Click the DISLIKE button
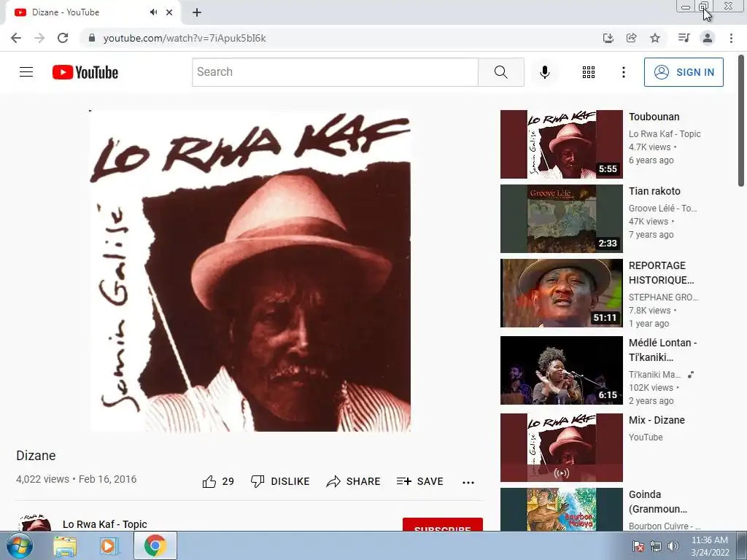The image size is (747, 560). [x=280, y=481]
